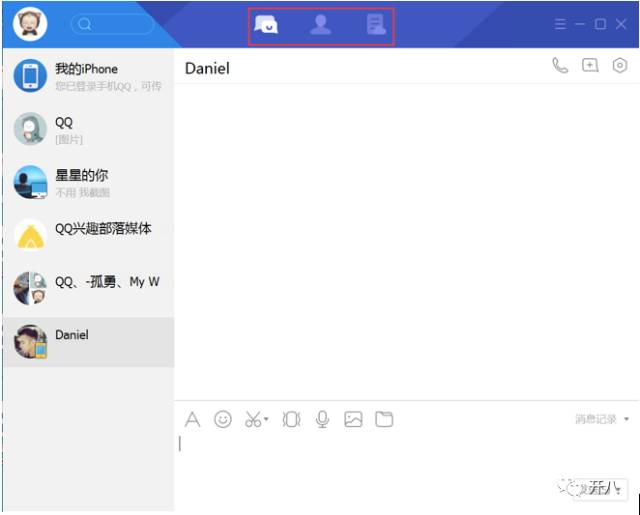Click the add-to-group chat icon
Viewport: 640px width, 515px height.
pyautogui.click(x=590, y=66)
